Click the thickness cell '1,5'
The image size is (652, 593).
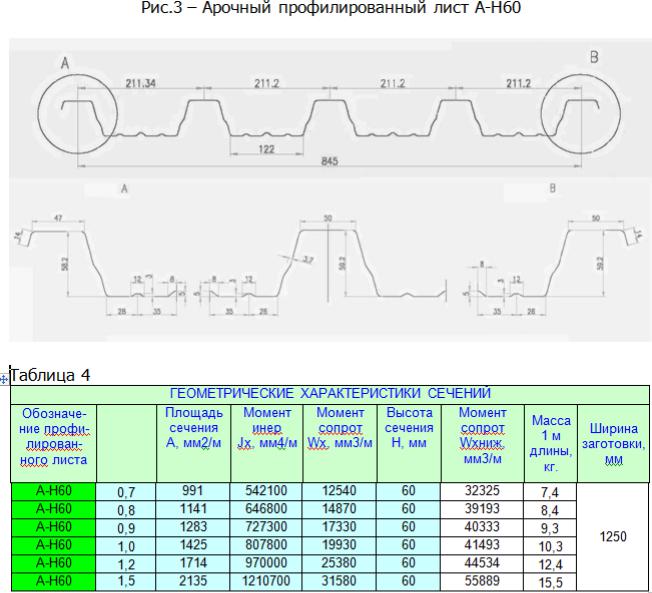pos(126,582)
